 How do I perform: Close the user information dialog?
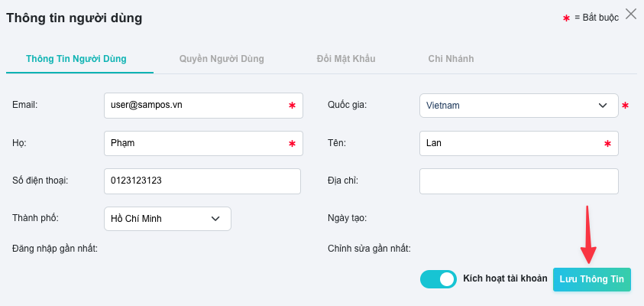click(x=631, y=13)
